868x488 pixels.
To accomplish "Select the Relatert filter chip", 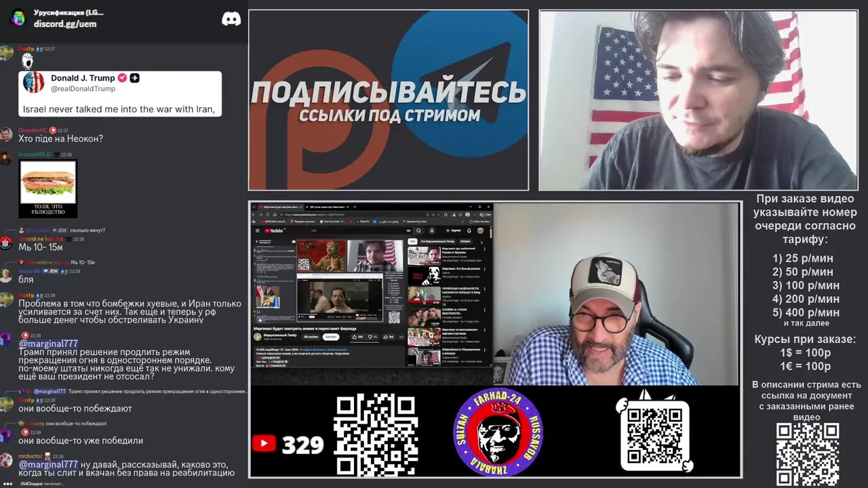I will 466,241.
